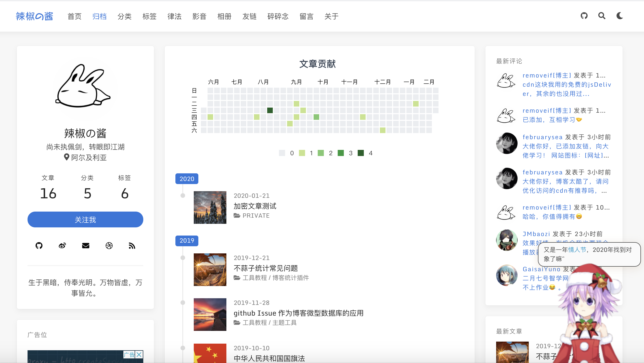644x363 pixels.
Task: Click the 加密文章测试 snowy forest thumbnail
Action: tap(210, 208)
